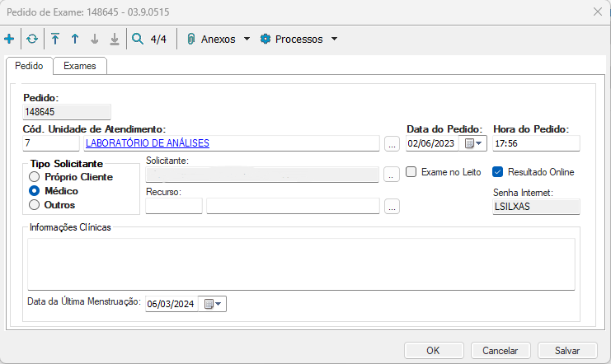Switch to the Exames tab
Viewport: 611px width, 364px height.
coord(80,66)
